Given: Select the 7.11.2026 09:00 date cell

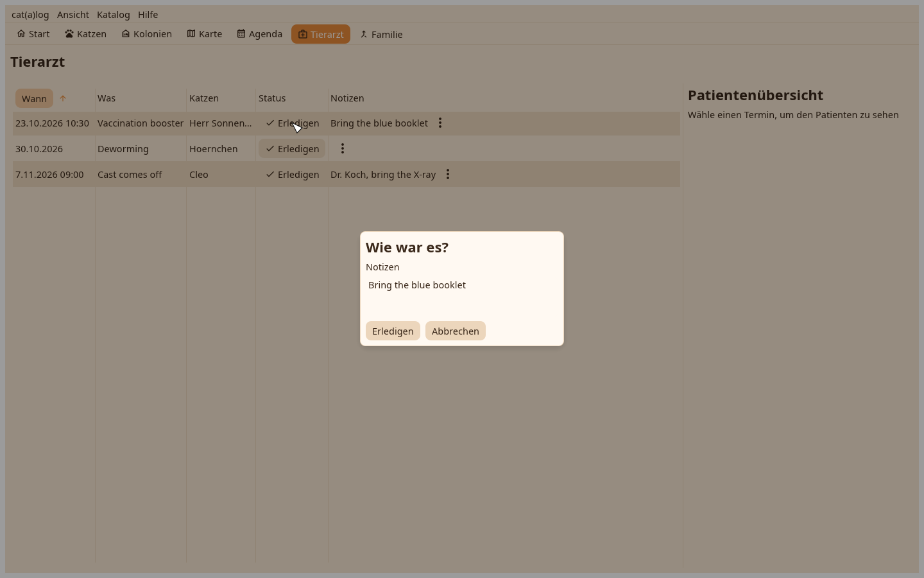Looking at the screenshot, I should click(49, 174).
